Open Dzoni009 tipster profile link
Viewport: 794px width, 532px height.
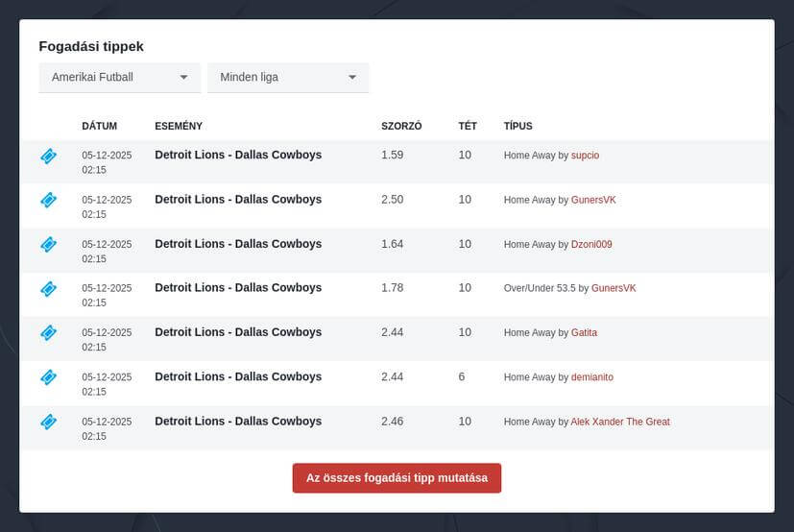(591, 245)
